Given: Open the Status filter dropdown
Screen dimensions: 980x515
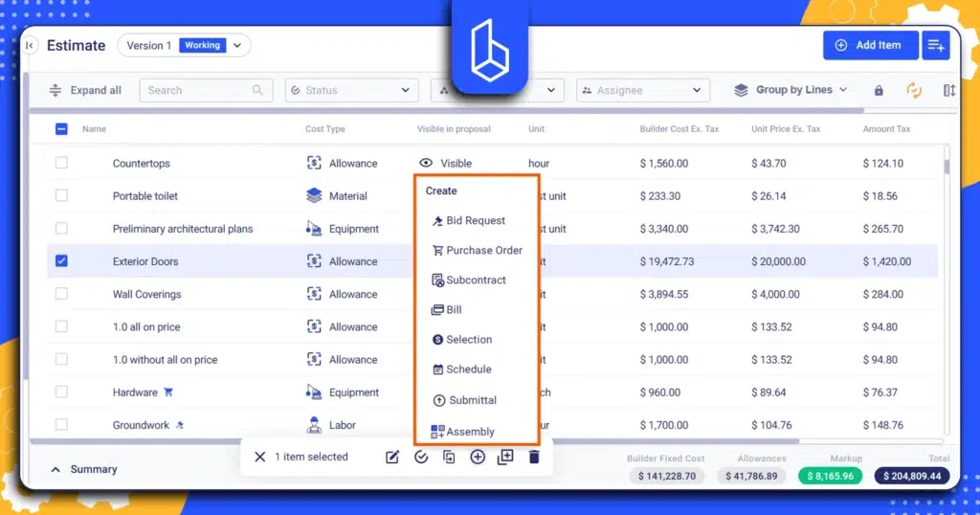Looking at the screenshot, I should [351, 90].
